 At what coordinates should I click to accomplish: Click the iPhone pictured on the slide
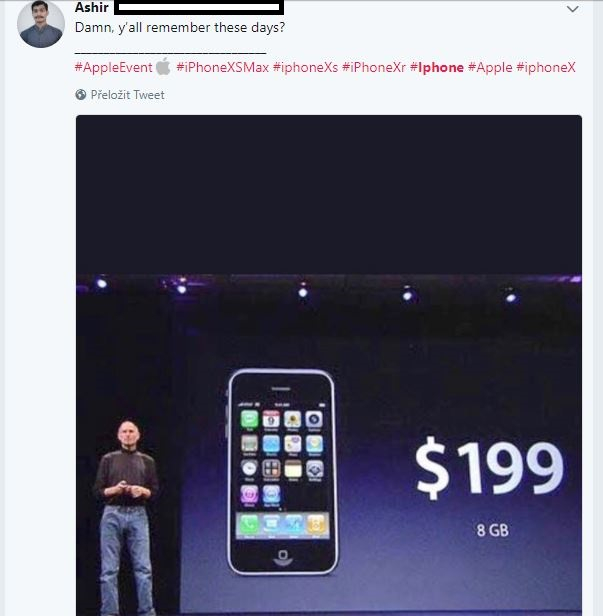click(282, 472)
